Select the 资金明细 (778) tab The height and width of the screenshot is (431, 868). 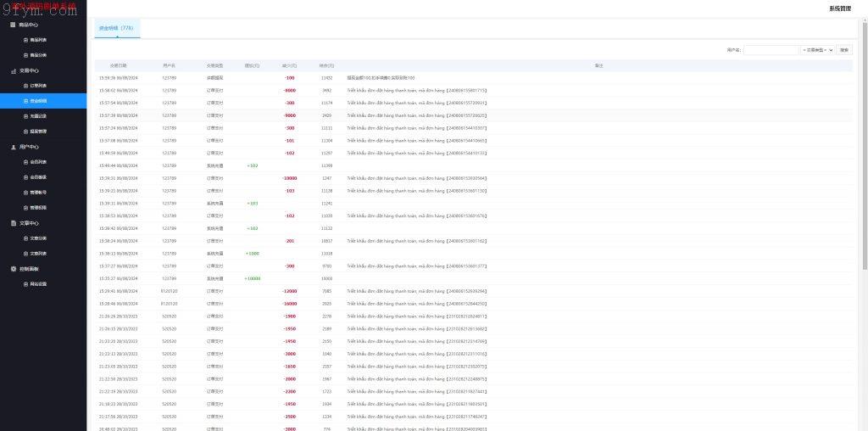117,28
